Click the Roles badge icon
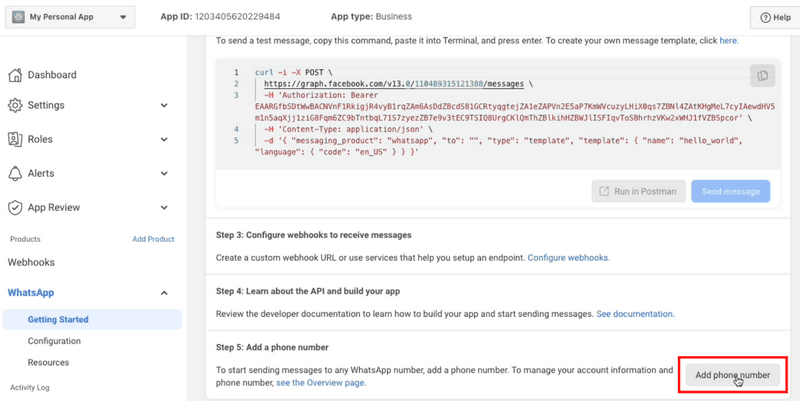The width and height of the screenshot is (800, 401). [x=15, y=139]
